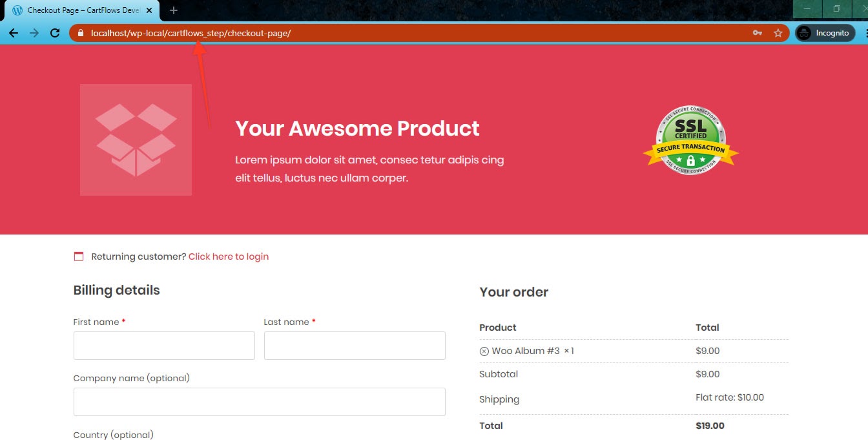Click the address bar URL

click(x=191, y=33)
